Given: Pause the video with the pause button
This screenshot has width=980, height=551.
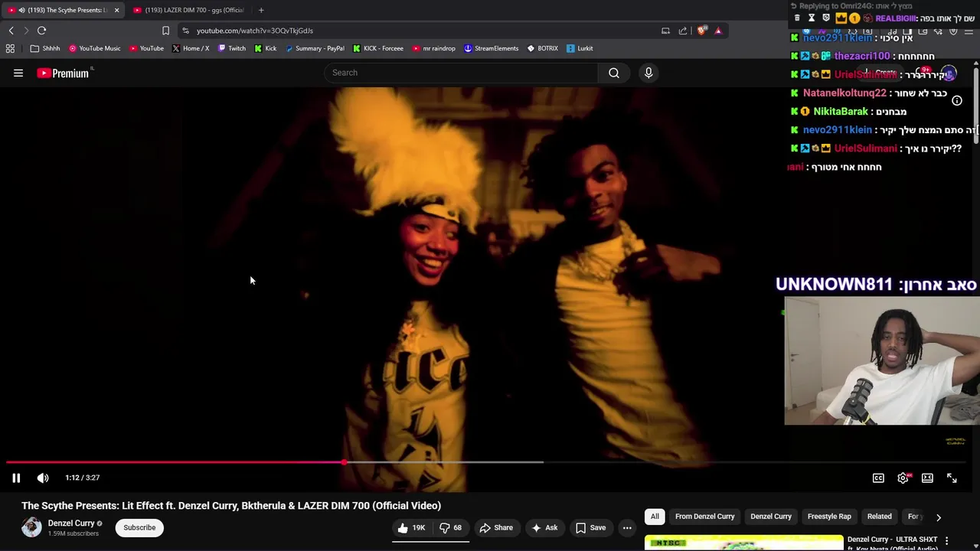Looking at the screenshot, I should coord(15,478).
